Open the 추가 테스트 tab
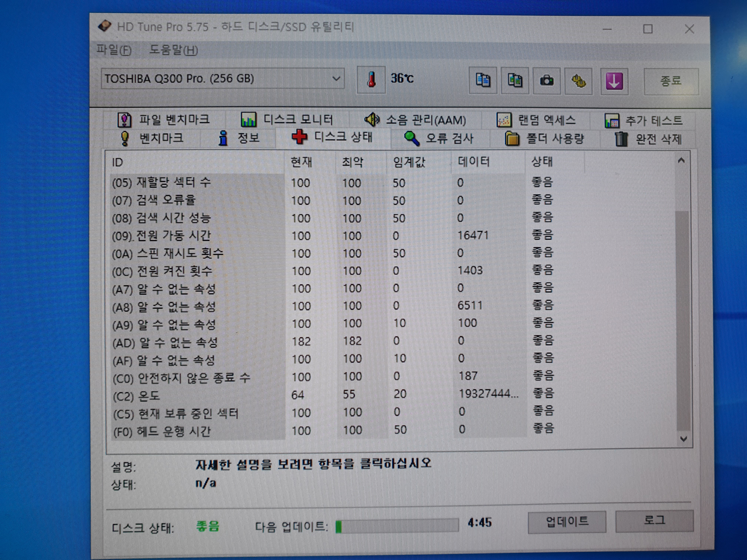This screenshot has height=560, width=747. click(x=644, y=121)
